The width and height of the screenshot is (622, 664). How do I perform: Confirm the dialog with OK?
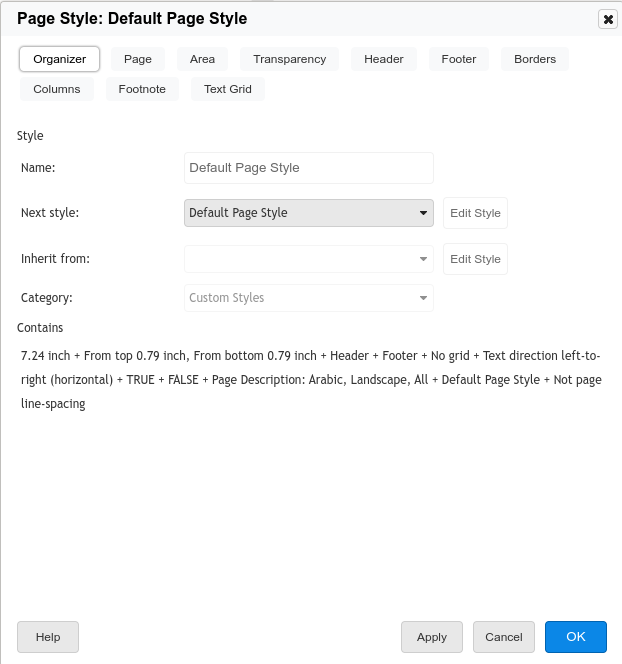[576, 637]
